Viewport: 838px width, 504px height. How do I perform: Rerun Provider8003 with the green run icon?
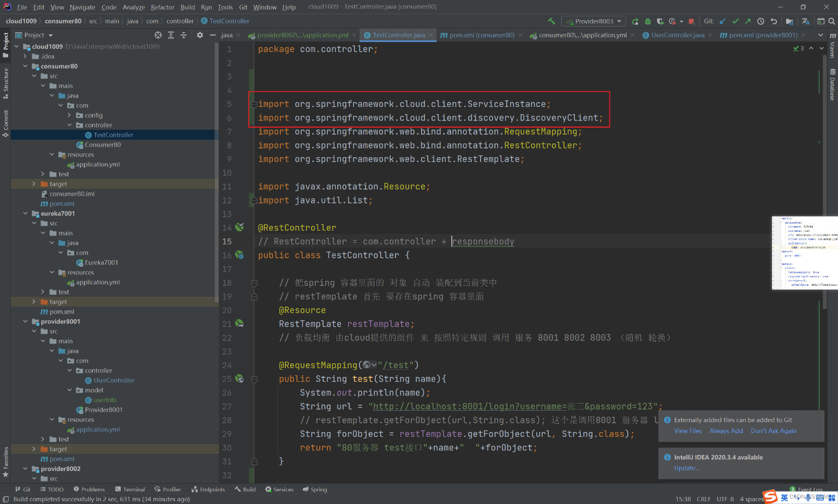pyautogui.click(x=635, y=21)
